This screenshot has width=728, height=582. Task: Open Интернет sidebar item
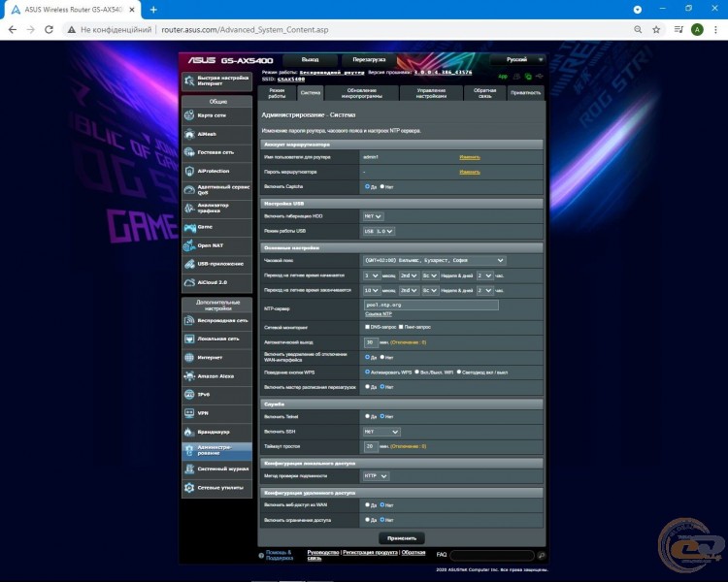pyautogui.click(x=216, y=357)
